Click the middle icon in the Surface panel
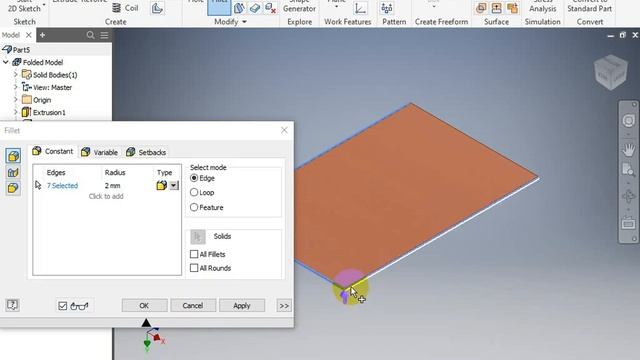This screenshot has width=640, height=360. pyautogui.click(x=497, y=8)
